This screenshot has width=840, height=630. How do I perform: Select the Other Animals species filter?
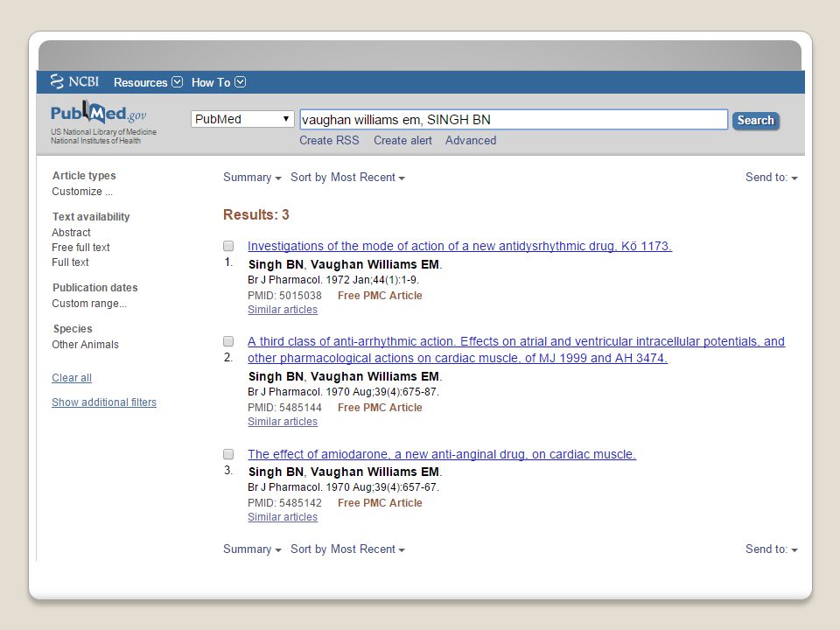pyautogui.click(x=85, y=345)
